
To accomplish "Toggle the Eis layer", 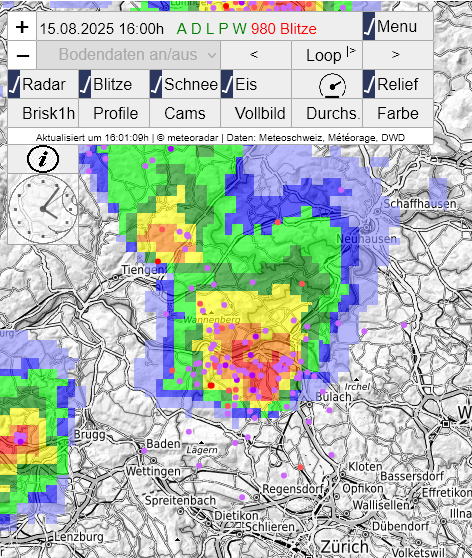I will [256, 84].
